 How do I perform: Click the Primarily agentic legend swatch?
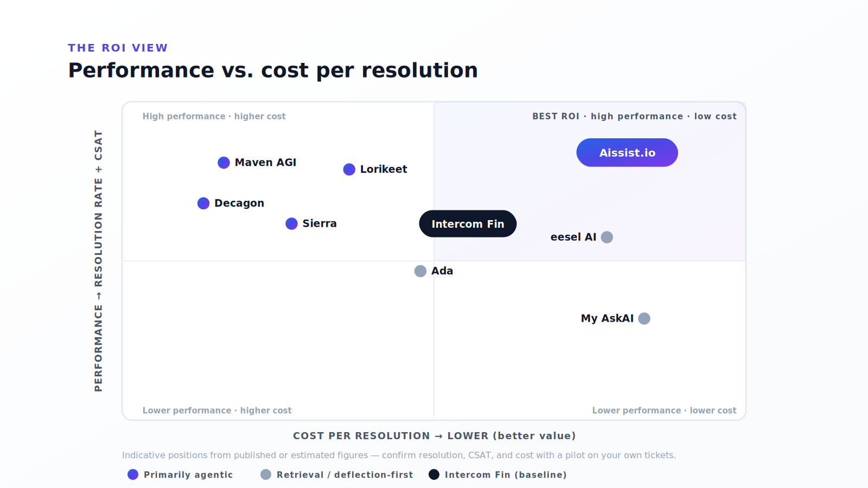tap(133, 474)
